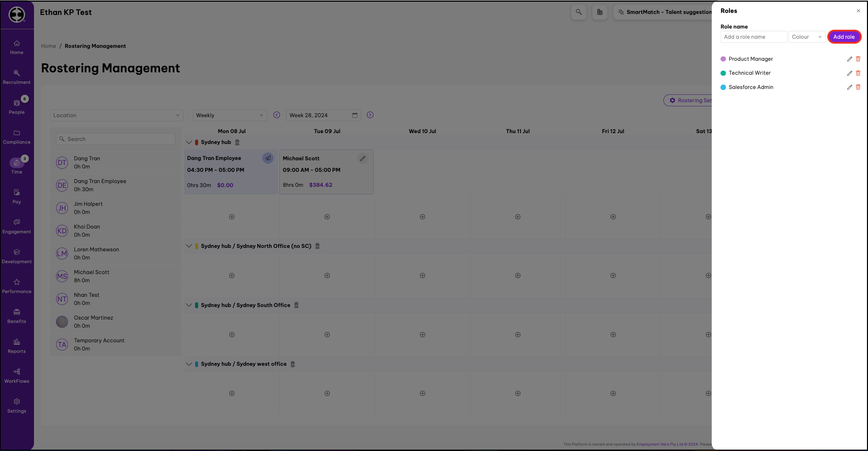This screenshot has width=868, height=451.
Task: Open the Compliance sidebar section
Action: click(17, 137)
